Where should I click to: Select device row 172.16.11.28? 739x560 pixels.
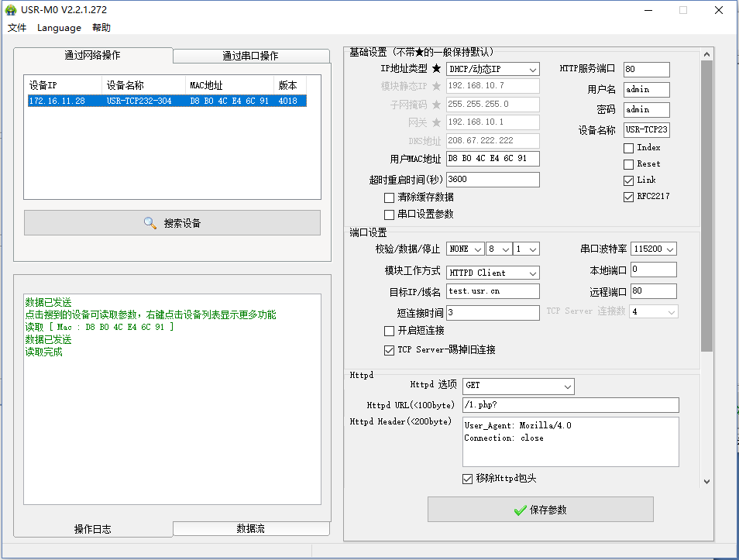[167, 101]
